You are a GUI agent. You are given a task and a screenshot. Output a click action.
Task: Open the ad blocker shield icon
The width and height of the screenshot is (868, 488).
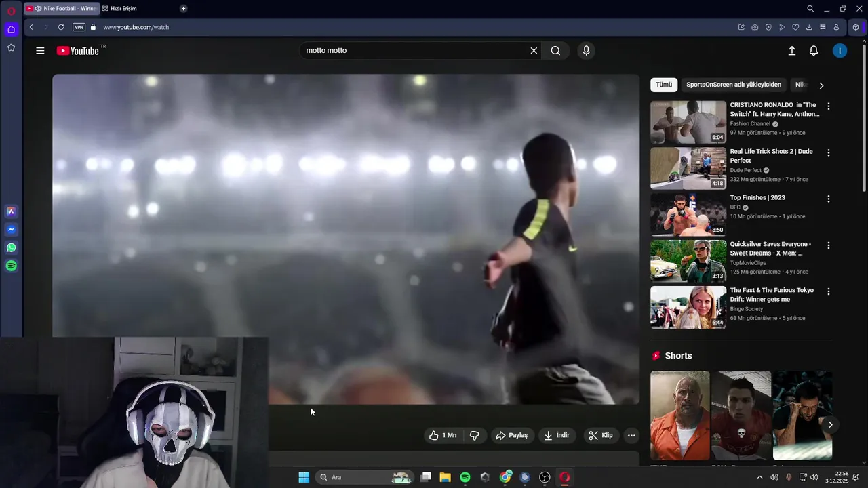click(x=768, y=27)
